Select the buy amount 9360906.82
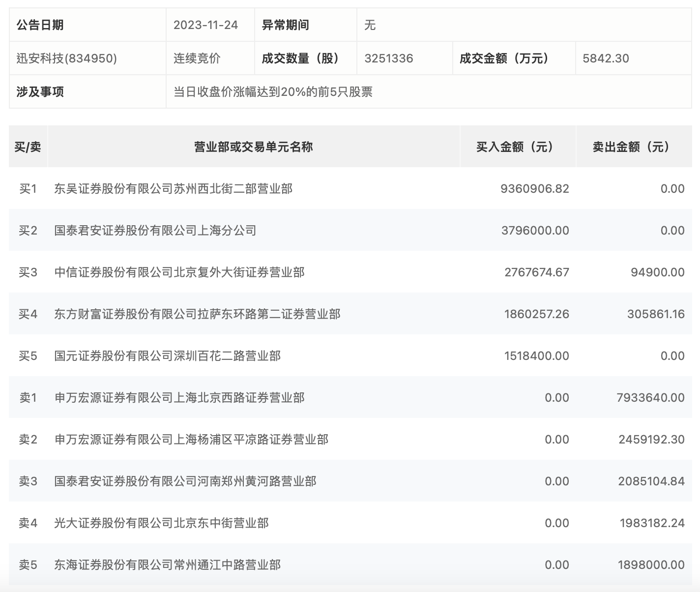Screen dimensions: 700x592 (535, 188)
